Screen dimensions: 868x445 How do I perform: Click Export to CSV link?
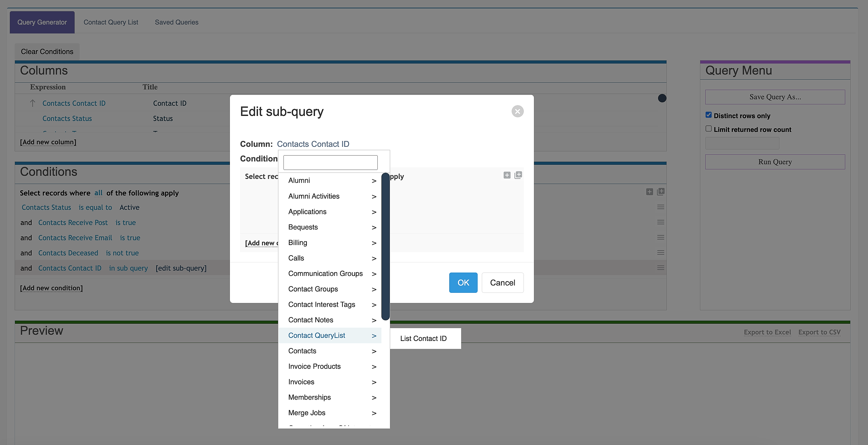click(x=819, y=332)
